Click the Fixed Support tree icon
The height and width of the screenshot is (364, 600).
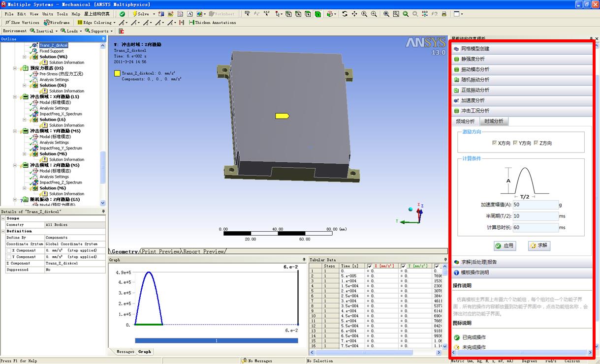(x=34, y=51)
